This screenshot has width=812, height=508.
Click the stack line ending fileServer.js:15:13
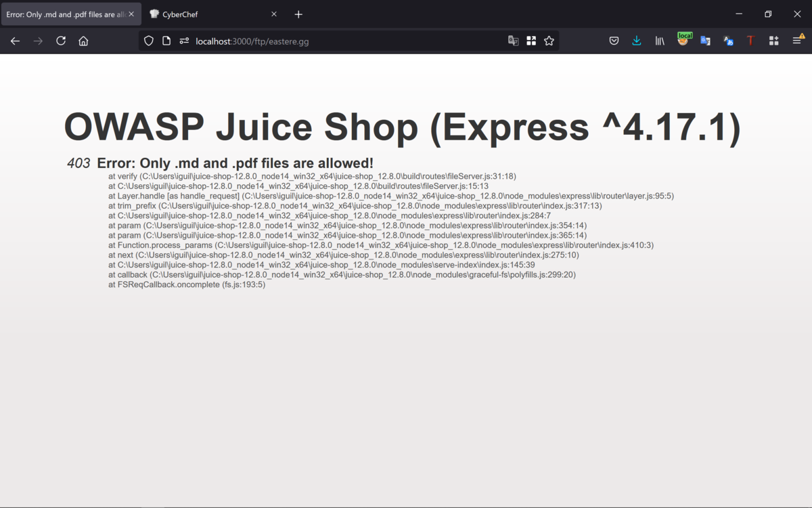pyautogui.click(x=298, y=186)
